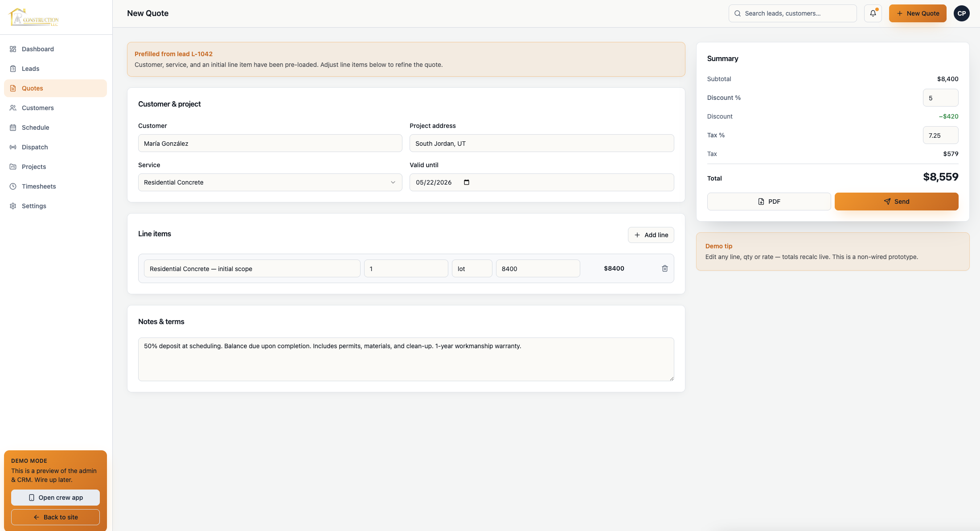Open the Timesheets section

point(39,186)
